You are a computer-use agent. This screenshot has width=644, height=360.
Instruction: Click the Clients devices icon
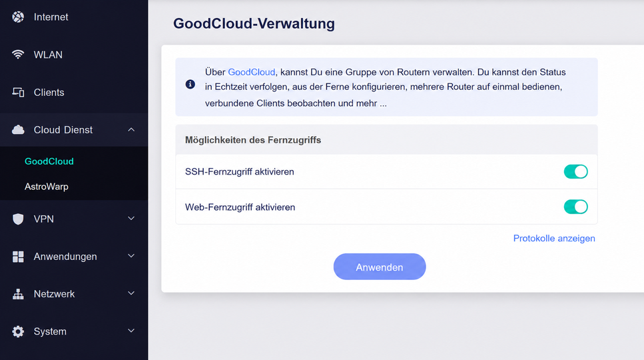click(18, 92)
